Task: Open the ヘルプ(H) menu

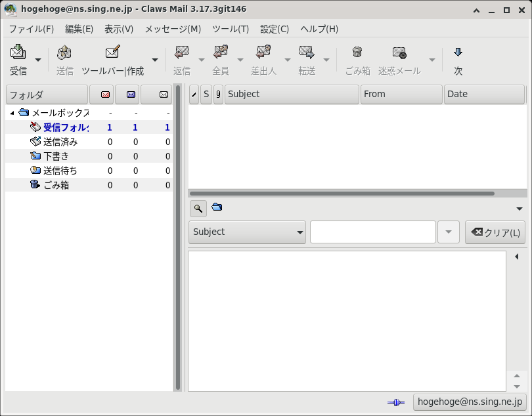Action: [x=319, y=29]
